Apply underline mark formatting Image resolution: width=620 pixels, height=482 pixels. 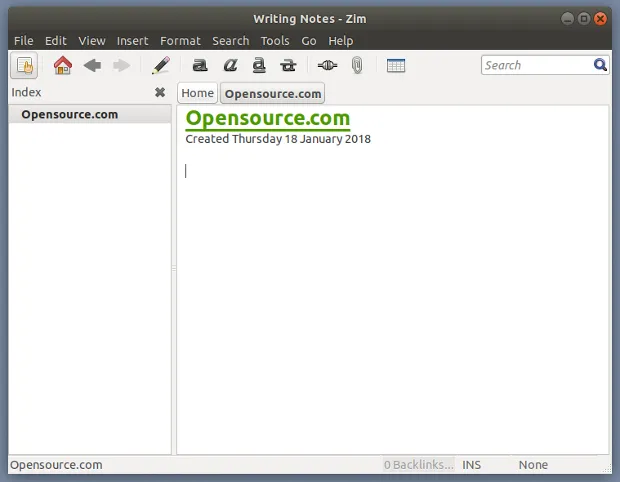click(259, 66)
